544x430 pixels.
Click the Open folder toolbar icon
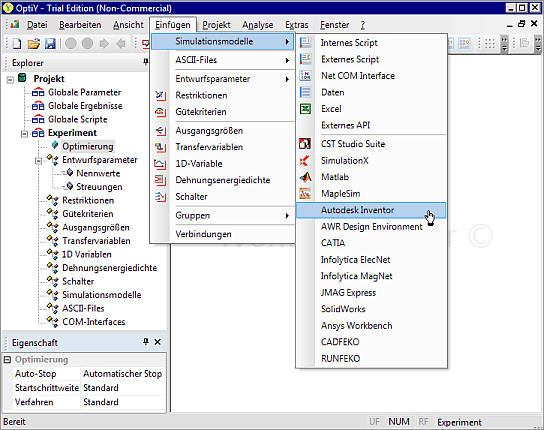tap(34, 44)
